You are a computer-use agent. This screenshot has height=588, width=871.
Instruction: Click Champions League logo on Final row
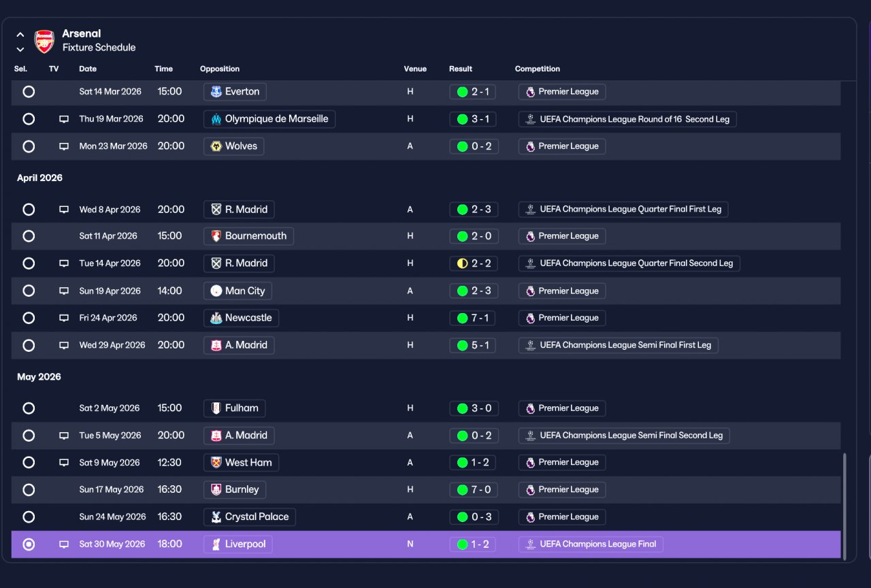pyautogui.click(x=530, y=544)
